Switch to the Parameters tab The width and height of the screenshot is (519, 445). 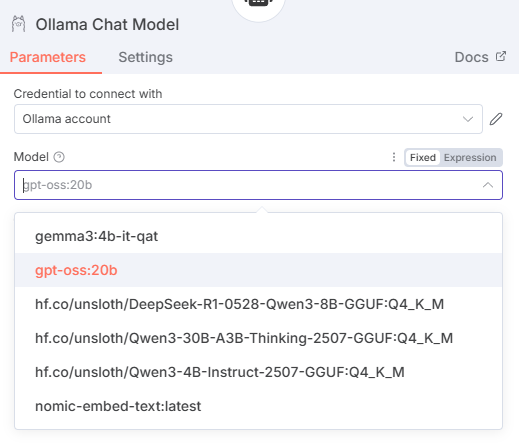pos(48,57)
